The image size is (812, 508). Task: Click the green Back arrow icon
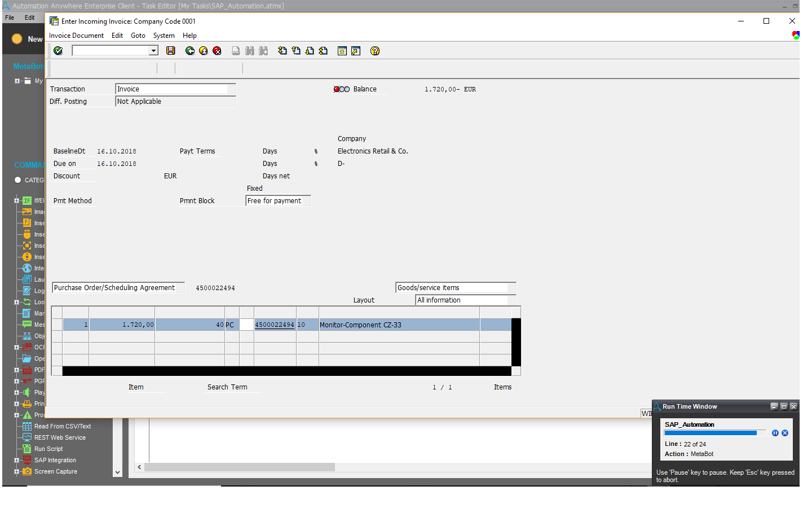click(x=190, y=51)
